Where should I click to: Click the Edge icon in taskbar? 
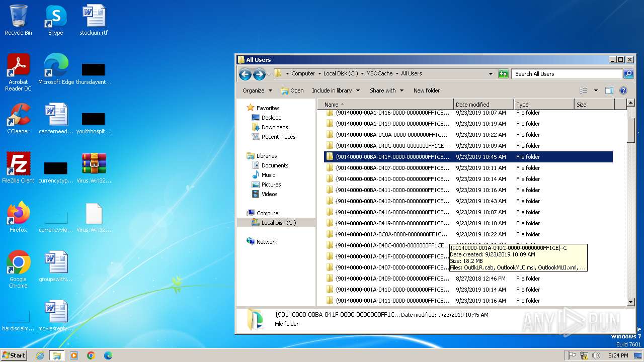(108, 355)
